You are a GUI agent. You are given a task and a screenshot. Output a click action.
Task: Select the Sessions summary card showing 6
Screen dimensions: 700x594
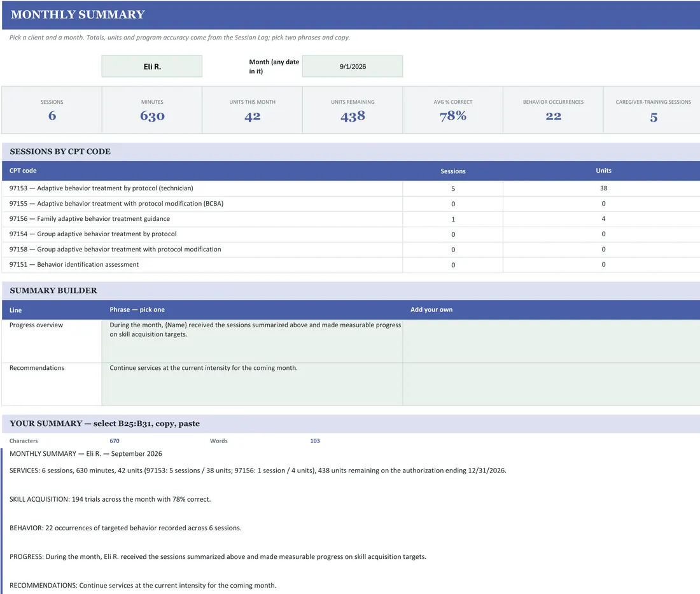tap(52, 110)
